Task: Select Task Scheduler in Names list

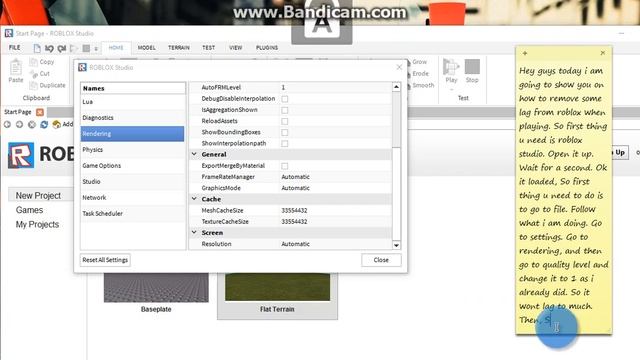Action: 133,213
